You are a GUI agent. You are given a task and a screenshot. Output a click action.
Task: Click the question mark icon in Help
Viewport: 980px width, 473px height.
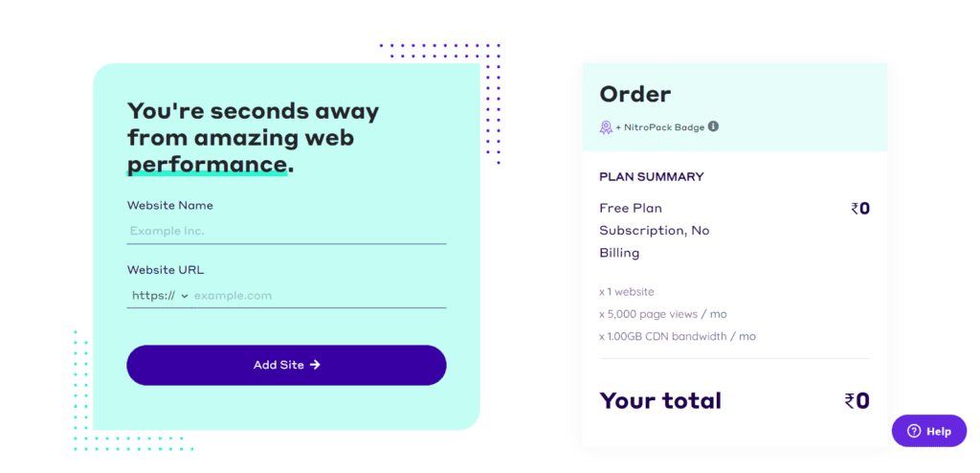tap(914, 431)
